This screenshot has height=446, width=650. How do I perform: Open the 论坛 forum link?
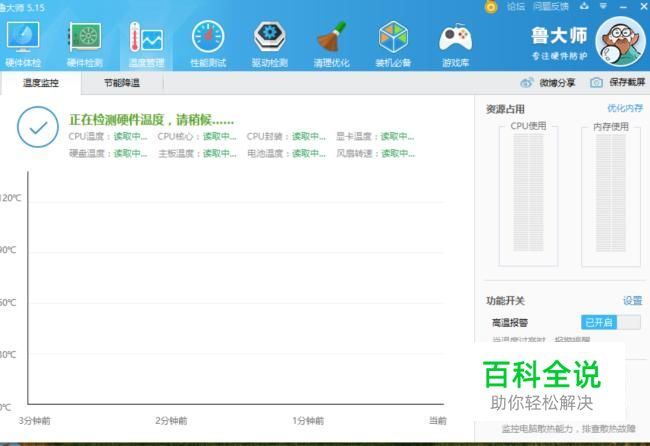pyautogui.click(x=516, y=7)
